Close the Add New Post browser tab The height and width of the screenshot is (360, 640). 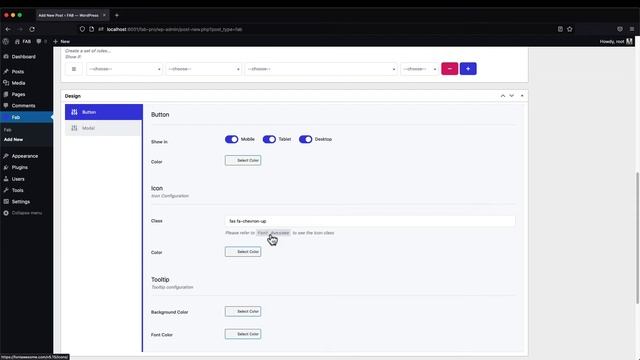(104, 15)
